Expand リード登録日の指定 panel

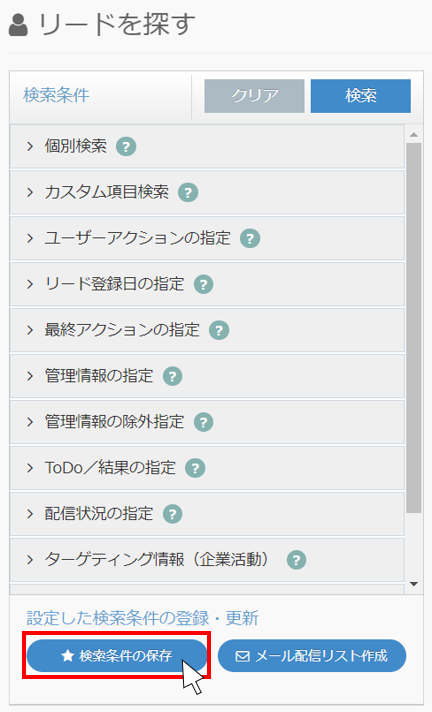207,284
